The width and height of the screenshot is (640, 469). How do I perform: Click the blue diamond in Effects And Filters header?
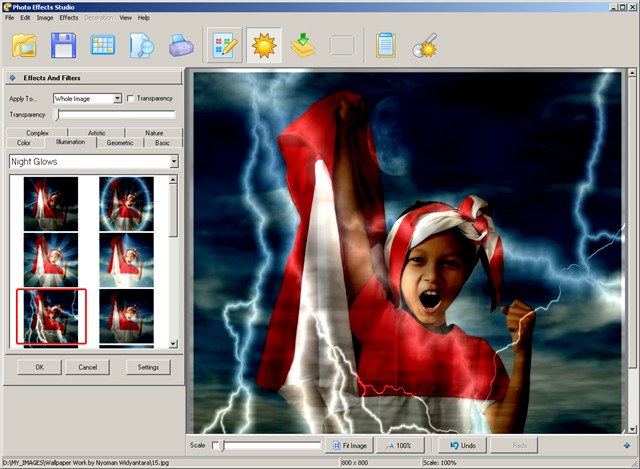pos(12,78)
